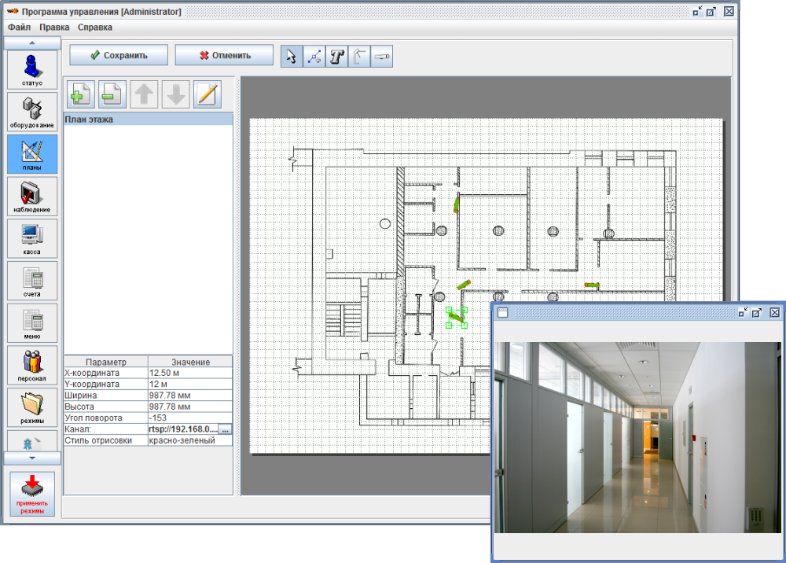Open the 'наблюдение' surveillance section
Viewport: 786px width, 563px height.
coord(33,195)
